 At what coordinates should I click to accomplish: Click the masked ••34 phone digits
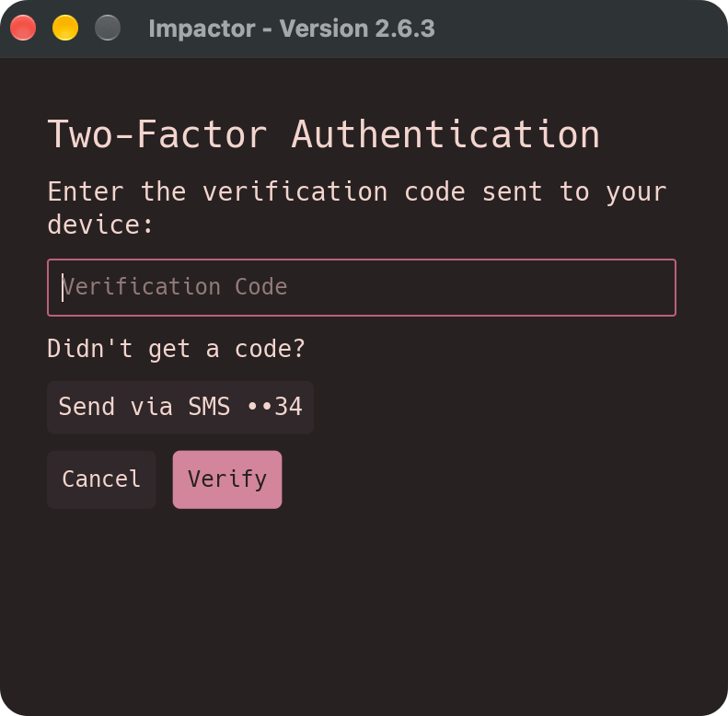tap(275, 407)
